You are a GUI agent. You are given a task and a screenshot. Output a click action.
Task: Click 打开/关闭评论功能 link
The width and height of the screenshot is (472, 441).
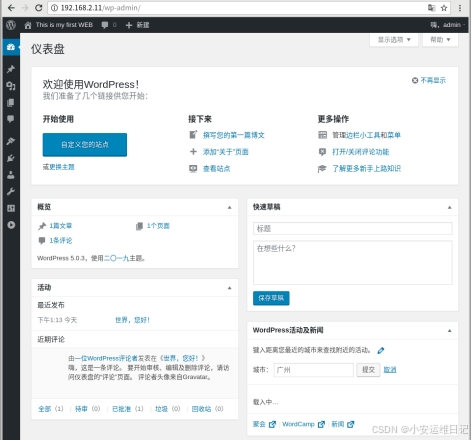tap(361, 152)
